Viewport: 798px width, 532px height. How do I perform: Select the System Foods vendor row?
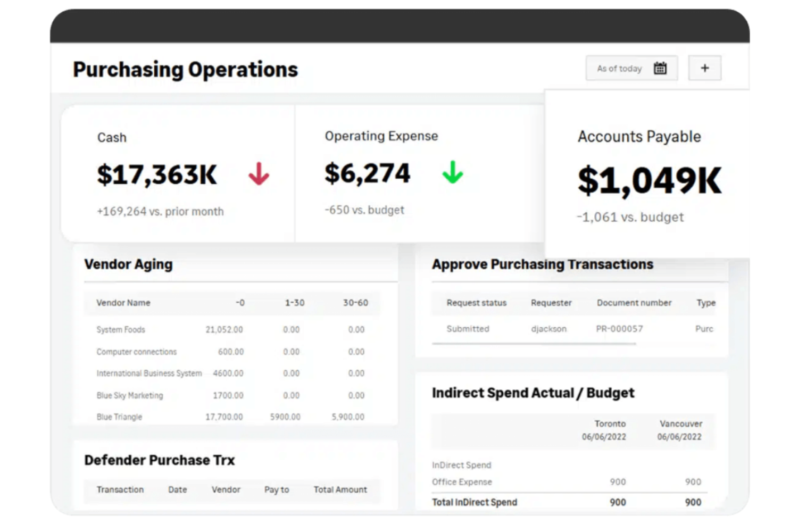pyautogui.click(x=120, y=330)
